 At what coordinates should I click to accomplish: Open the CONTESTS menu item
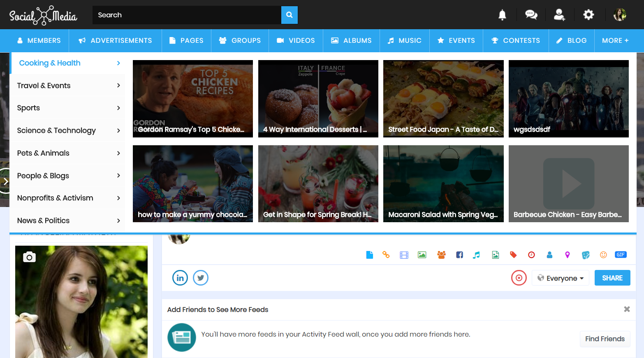point(515,40)
